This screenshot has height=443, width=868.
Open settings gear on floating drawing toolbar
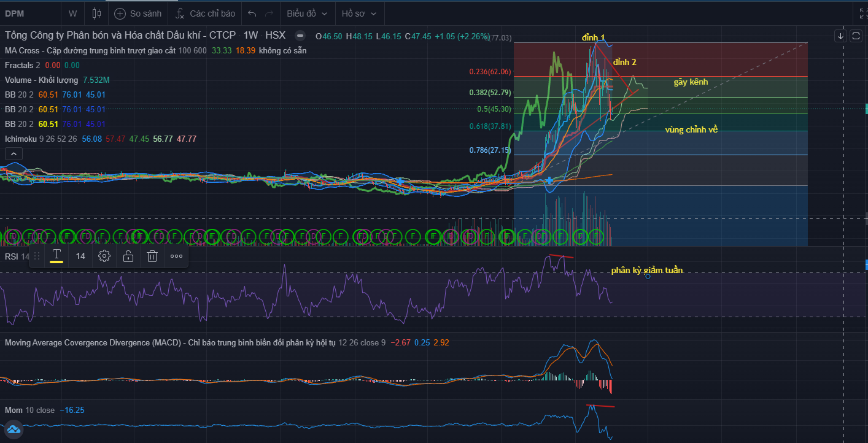click(x=104, y=256)
